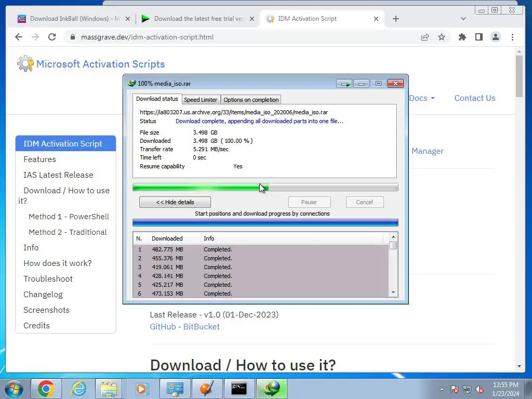Bookmark this page with the star icon
This screenshot has width=532, height=399.
pyautogui.click(x=442, y=37)
